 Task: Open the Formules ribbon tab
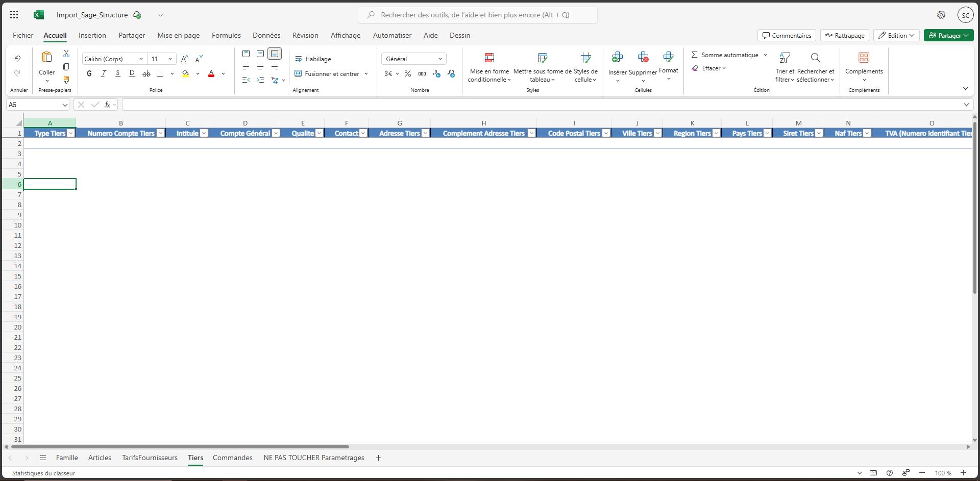click(226, 35)
